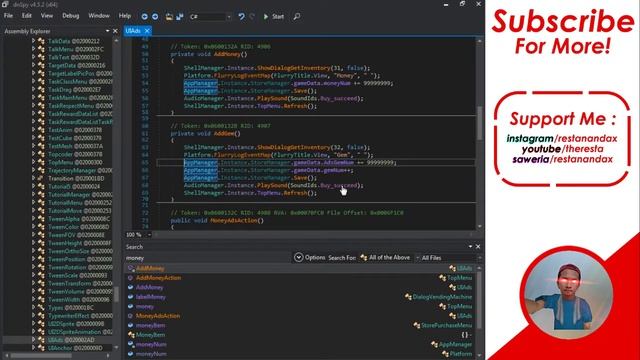
Task: Click the method icon beside AddMoneyAction result
Action: pyautogui.click(x=131, y=278)
